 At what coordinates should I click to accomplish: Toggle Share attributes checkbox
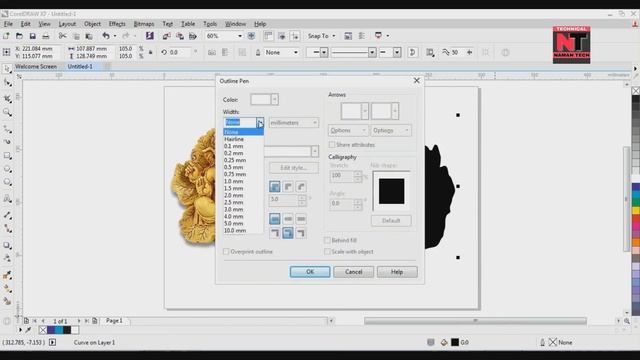(332, 145)
